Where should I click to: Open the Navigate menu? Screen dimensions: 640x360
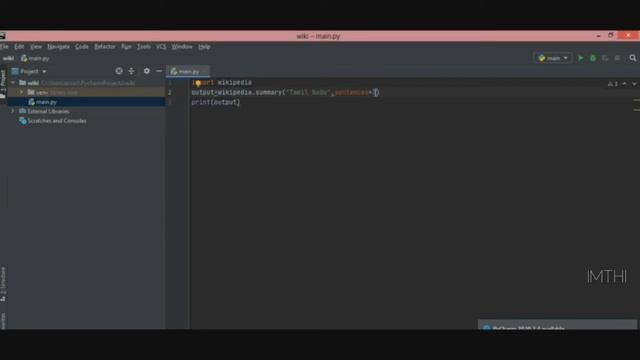58,47
